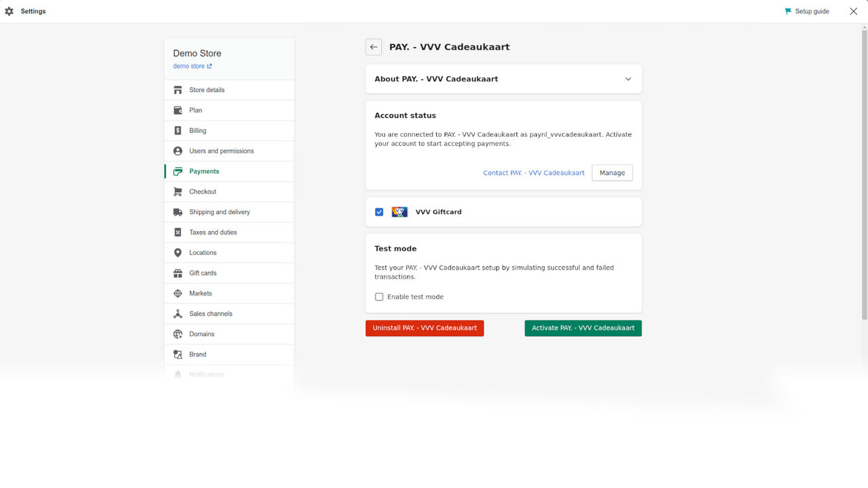Click the Account status heading
The height and width of the screenshot is (488, 868).
pos(406,116)
